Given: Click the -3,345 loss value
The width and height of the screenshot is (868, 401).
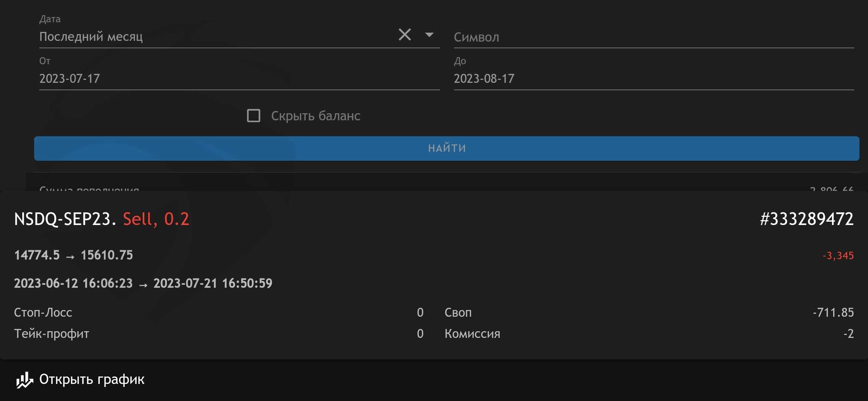Looking at the screenshot, I should point(838,255).
